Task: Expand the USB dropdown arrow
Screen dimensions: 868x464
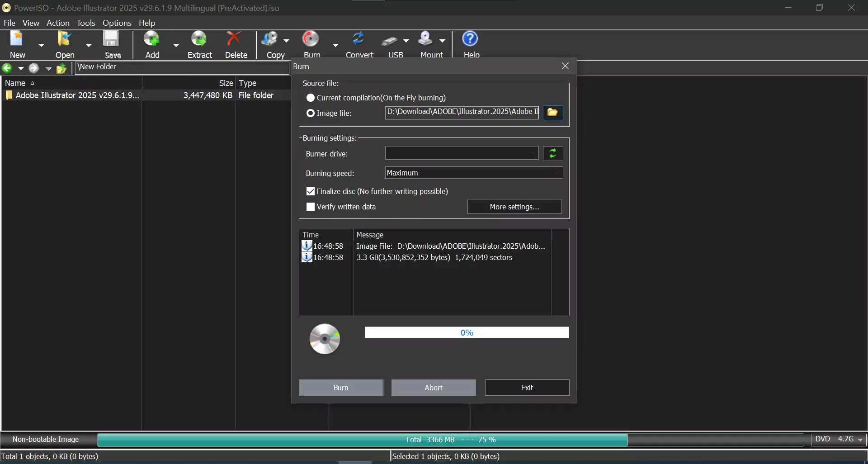Action: [x=406, y=41]
